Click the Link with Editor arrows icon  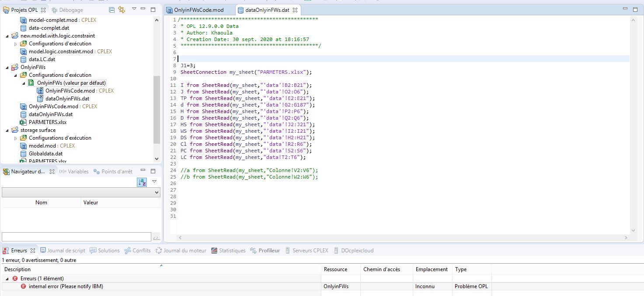pos(122,10)
